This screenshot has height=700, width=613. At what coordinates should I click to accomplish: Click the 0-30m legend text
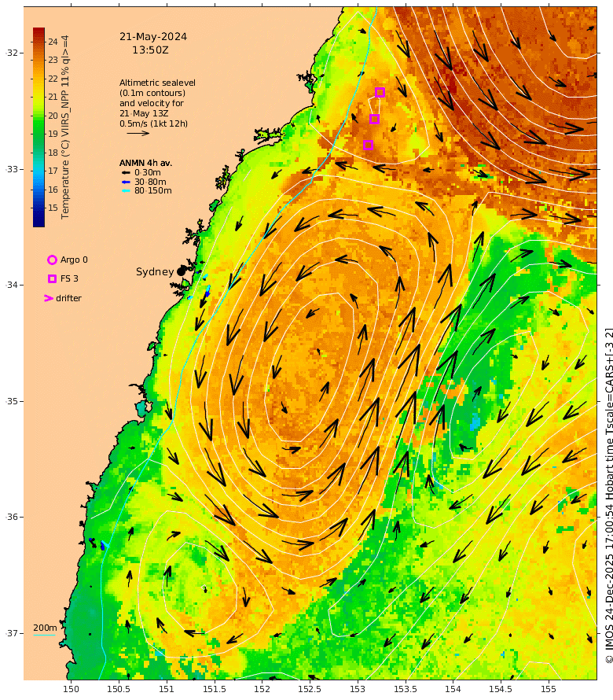(x=148, y=172)
